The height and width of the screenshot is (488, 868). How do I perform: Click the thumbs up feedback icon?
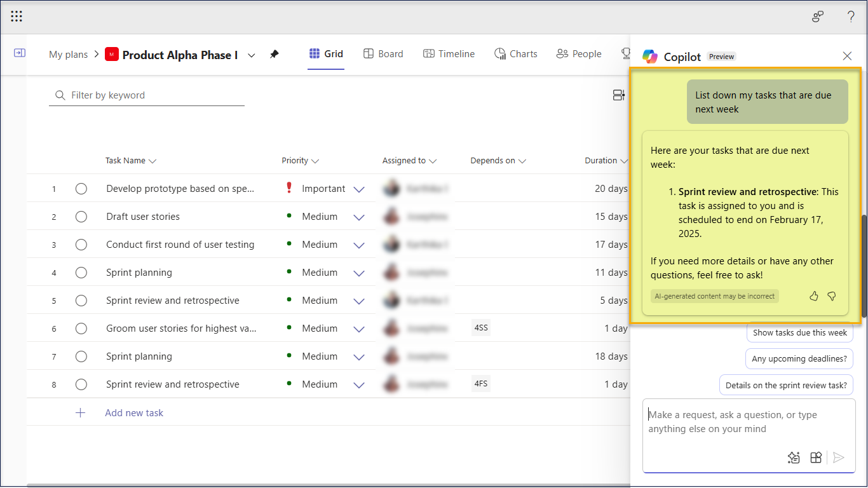(x=814, y=296)
